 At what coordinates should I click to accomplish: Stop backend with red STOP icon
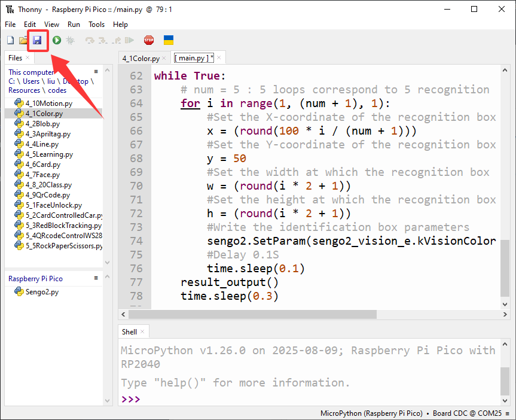tap(149, 40)
